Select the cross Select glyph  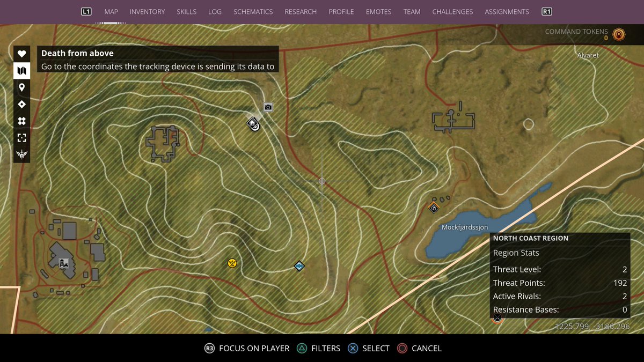tap(353, 348)
